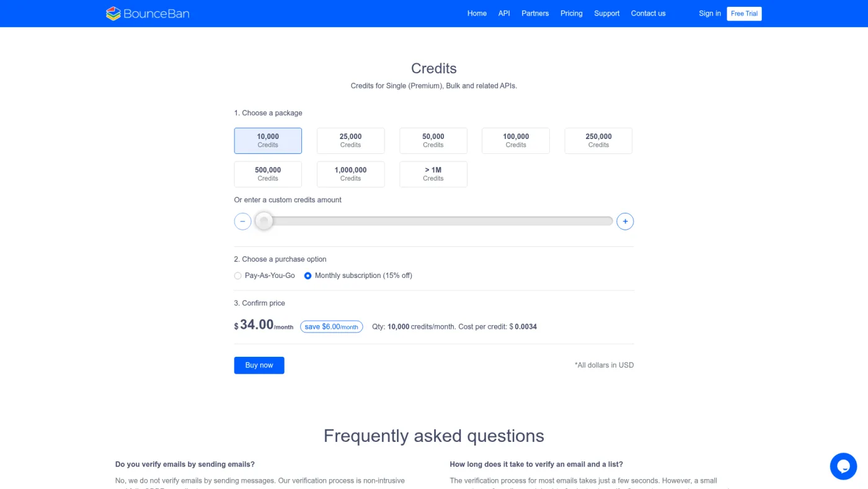The image size is (868, 489).
Task: Click the 'Frequently asked questions' heading
Action: click(x=434, y=436)
